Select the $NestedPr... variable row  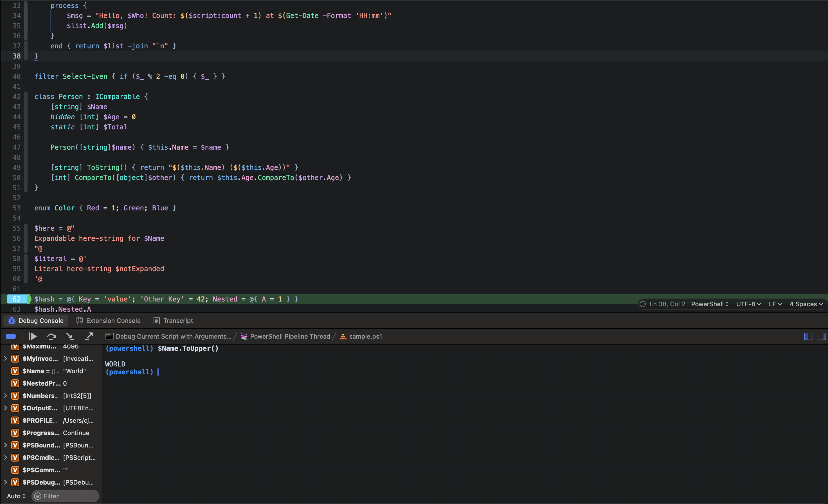51,383
